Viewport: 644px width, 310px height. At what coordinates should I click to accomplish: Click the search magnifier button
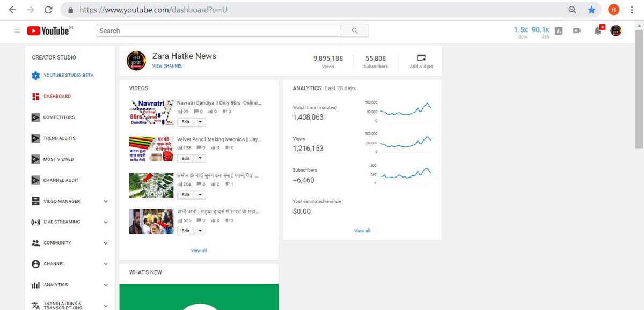355,31
